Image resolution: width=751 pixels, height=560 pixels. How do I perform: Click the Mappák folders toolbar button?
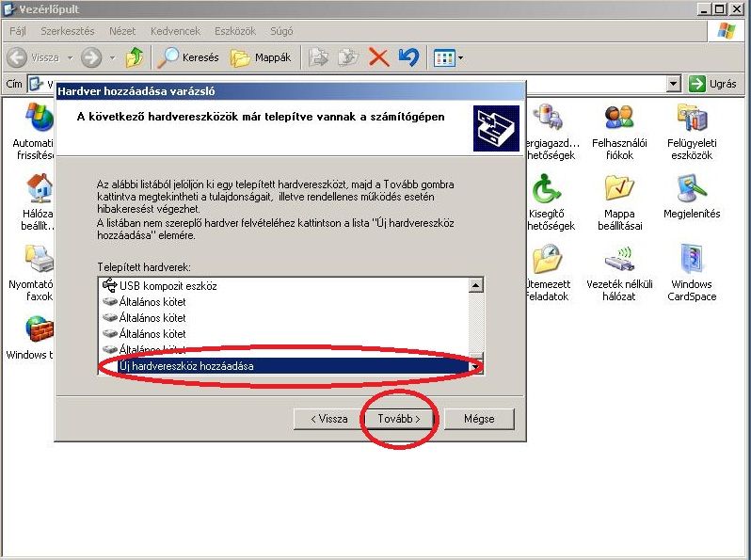(x=261, y=57)
